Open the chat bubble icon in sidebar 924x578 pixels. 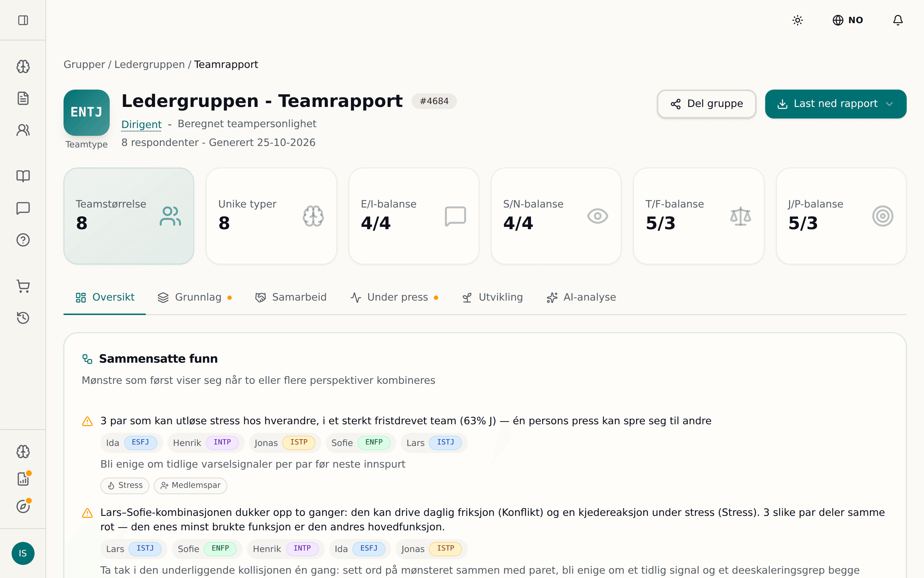[23, 208]
